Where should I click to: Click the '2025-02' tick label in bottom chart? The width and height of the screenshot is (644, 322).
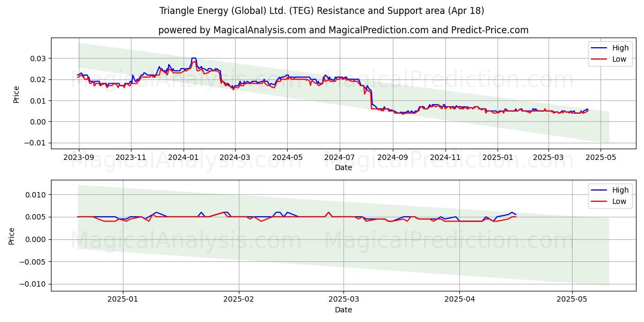click(238, 300)
